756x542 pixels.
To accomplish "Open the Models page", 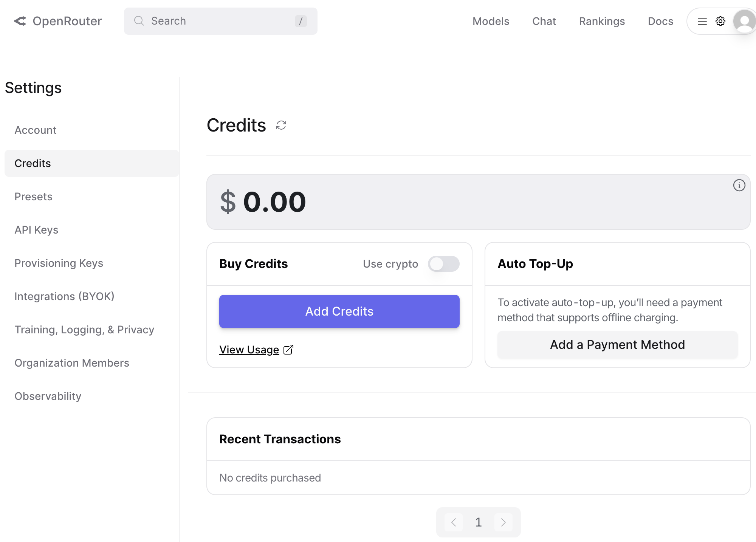I will [x=491, y=21].
